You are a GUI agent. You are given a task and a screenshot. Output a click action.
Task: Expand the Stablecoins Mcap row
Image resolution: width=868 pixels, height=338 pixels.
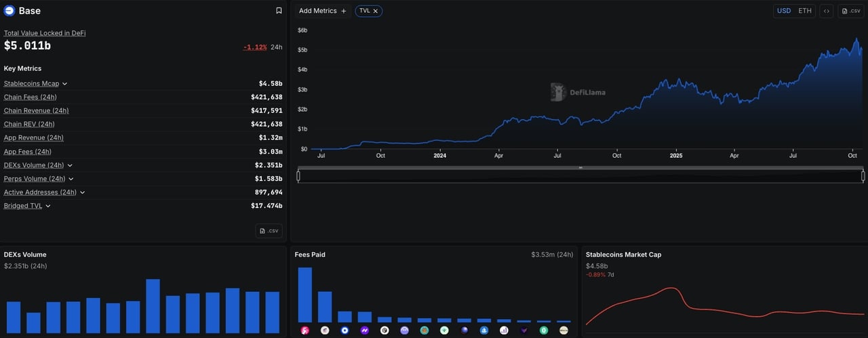[64, 84]
